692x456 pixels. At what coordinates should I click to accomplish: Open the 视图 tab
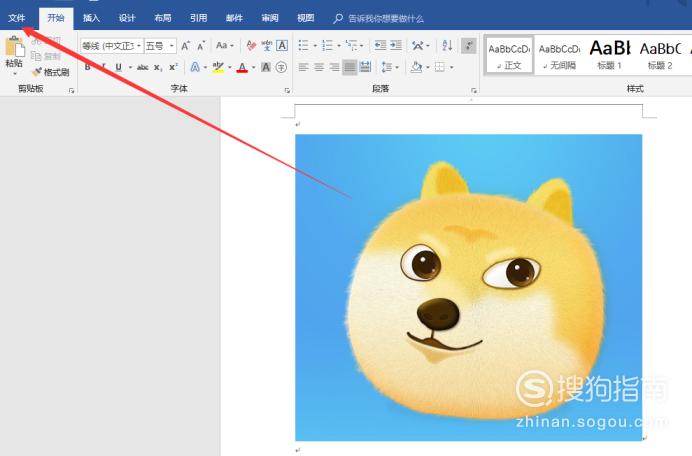point(306,18)
